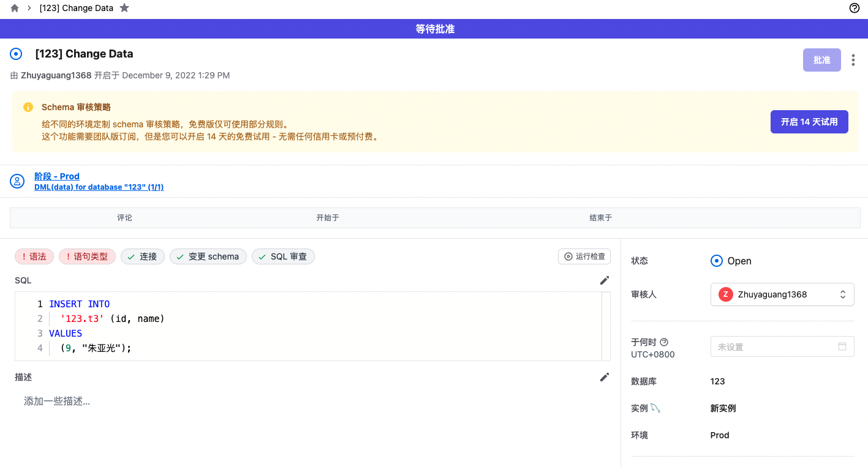Open the 于何时 date picker field
The image size is (868, 467).
pos(775,346)
